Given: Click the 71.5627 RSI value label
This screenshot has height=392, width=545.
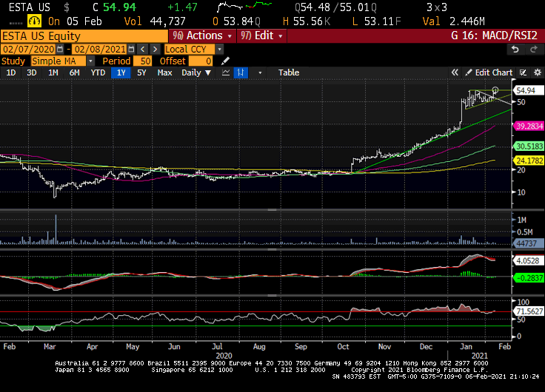Looking at the screenshot, I should [x=528, y=311].
